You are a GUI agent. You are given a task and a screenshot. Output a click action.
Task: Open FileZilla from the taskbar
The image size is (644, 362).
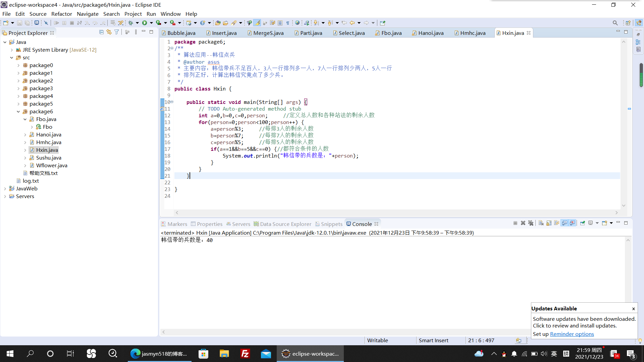tap(245, 354)
